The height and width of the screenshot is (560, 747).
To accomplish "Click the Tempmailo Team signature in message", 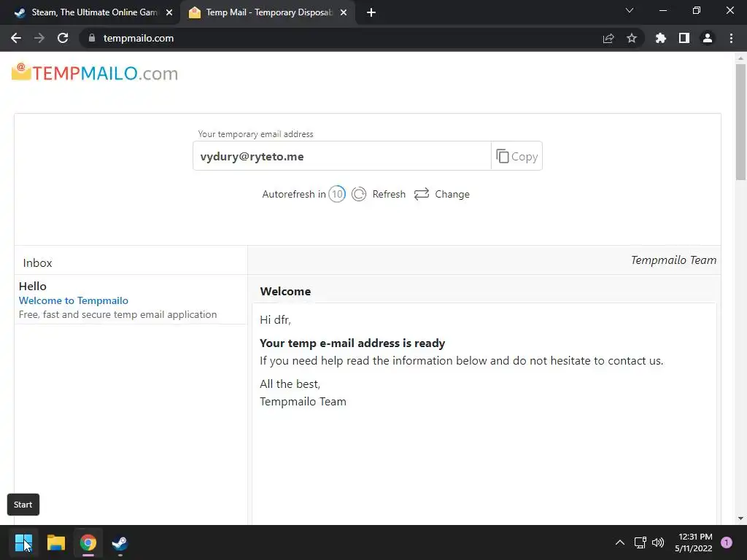I will [303, 402].
